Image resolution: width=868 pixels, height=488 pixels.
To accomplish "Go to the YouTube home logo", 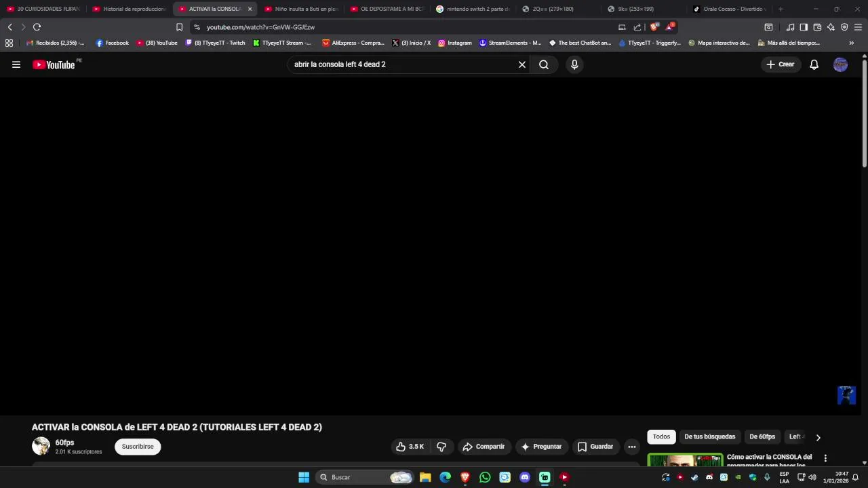I will tap(54, 64).
